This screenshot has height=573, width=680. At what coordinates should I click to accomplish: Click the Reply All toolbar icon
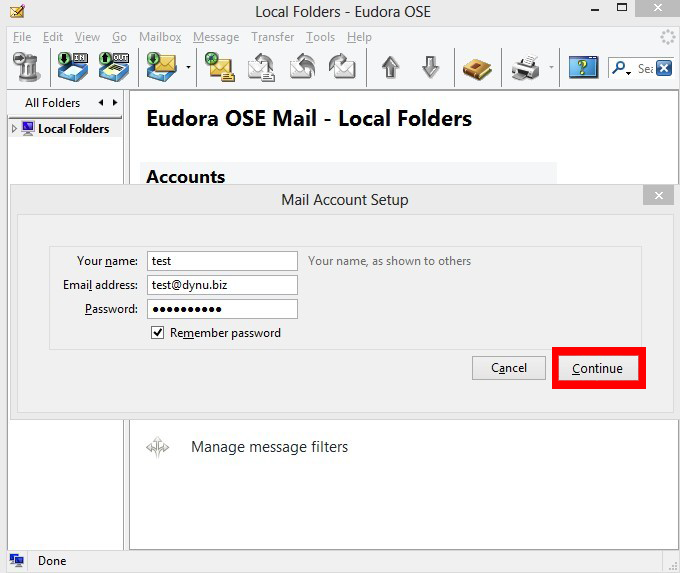coord(302,67)
